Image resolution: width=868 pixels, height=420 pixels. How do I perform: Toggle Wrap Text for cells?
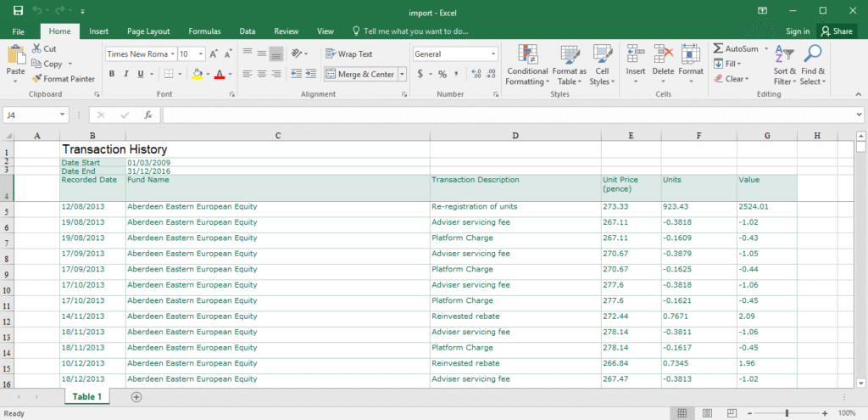click(349, 53)
